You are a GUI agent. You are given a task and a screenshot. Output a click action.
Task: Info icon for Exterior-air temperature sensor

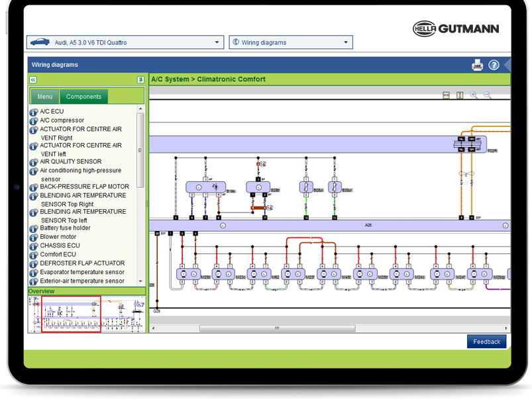click(34, 282)
